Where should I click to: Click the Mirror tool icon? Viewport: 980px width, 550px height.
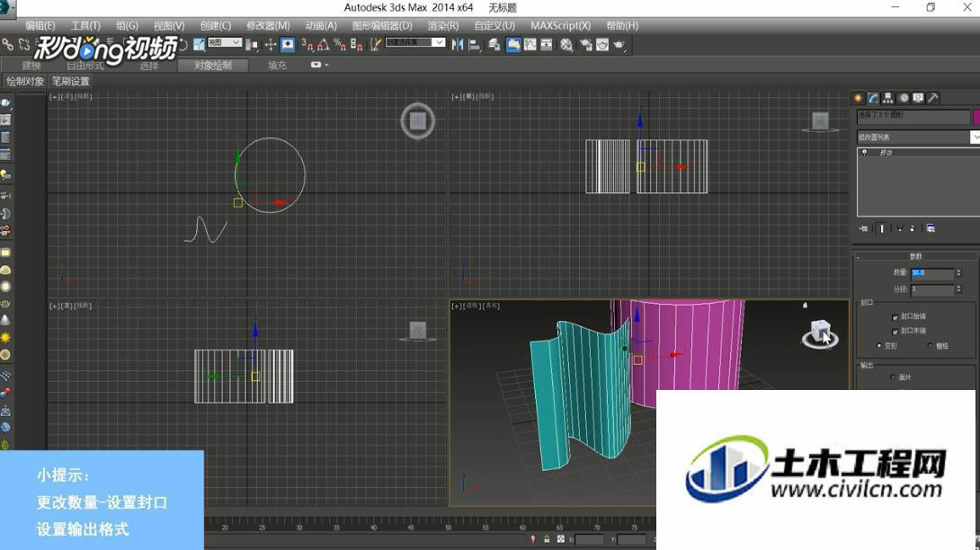tap(458, 44)
